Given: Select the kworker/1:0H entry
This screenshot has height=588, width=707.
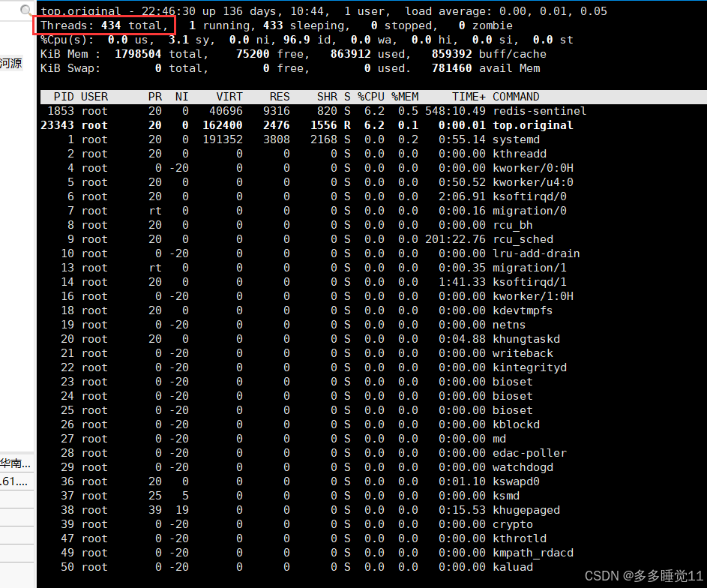Looking at the screenshot, I should click(x=532, y=296).
